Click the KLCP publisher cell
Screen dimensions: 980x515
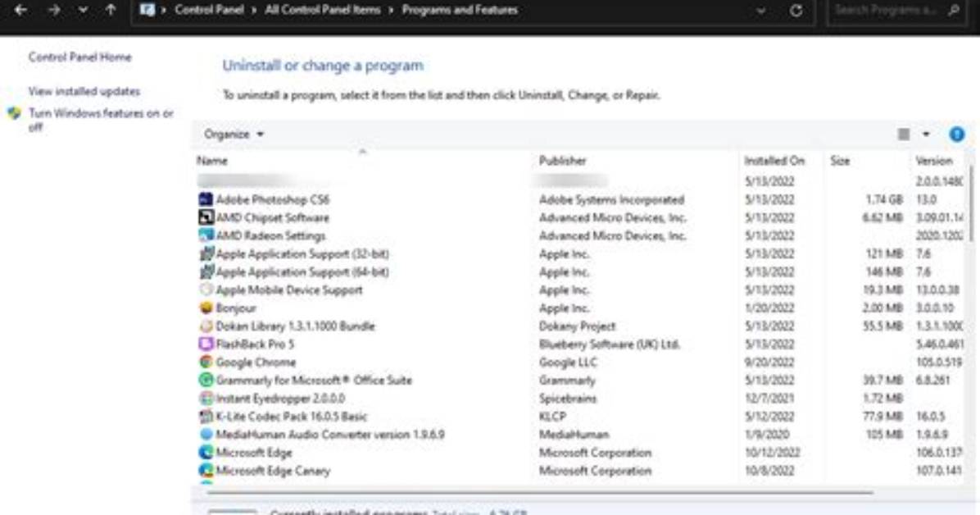(552, 417)
